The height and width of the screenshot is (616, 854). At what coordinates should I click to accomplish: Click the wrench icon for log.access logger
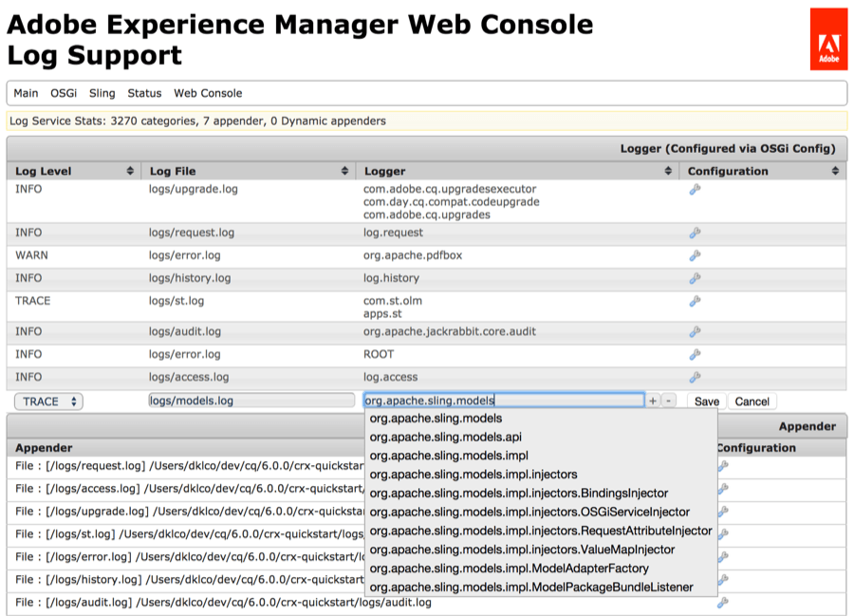(695, 377)
